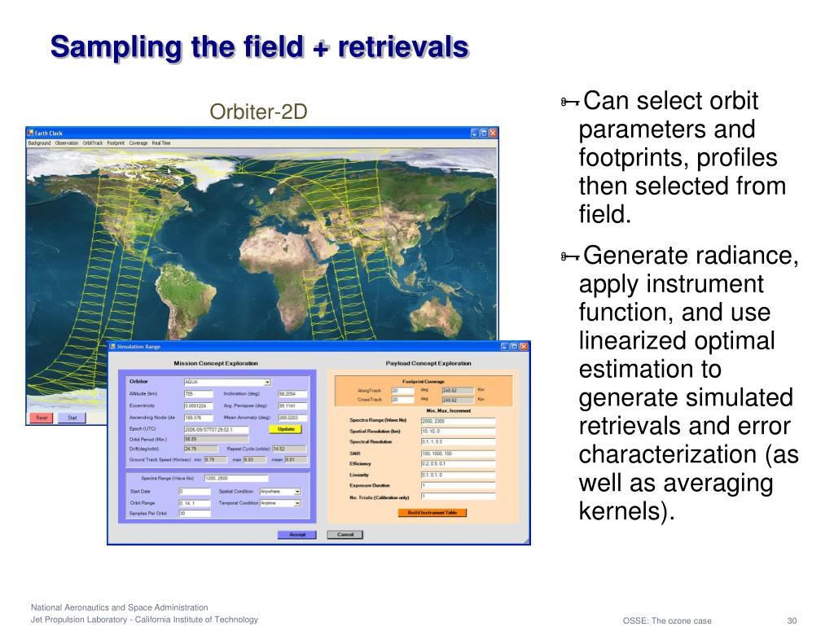Click the Drift (deg/orbit) field
The width and height of the screenshot is (834, 644).
point(200,449)
